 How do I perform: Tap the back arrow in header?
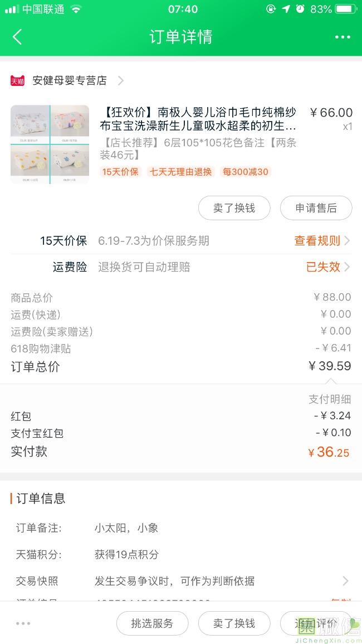(17, 37)
